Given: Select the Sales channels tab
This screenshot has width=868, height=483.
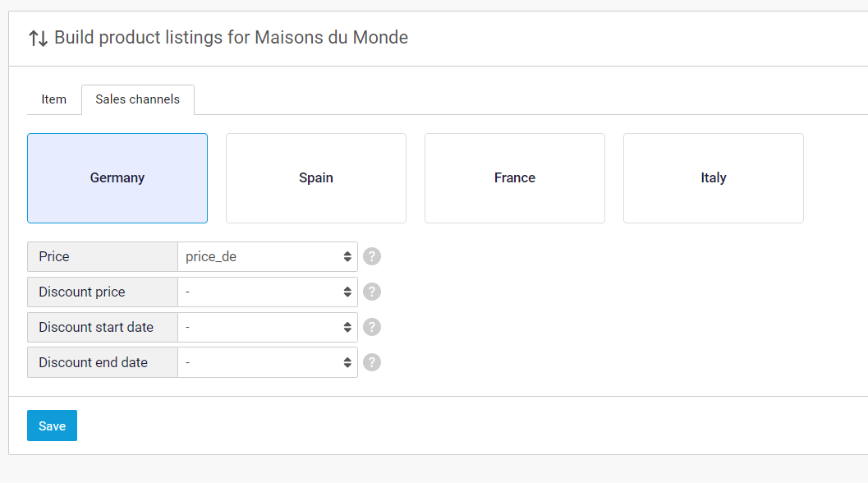Looking at the screenshot, I should 137,99.
